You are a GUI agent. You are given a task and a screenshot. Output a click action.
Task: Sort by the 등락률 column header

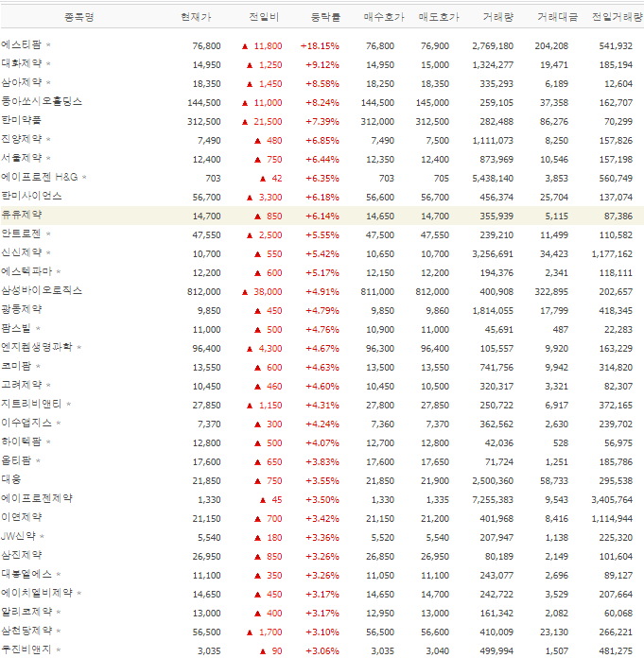(325, 17)
